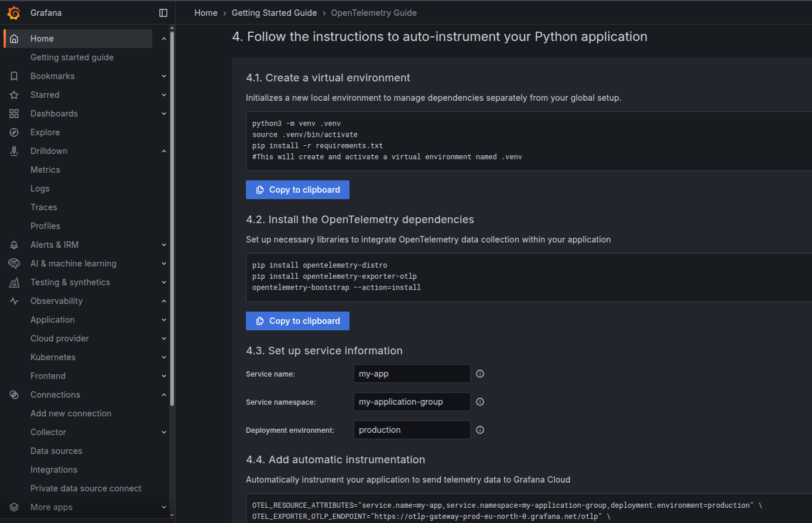Open Integrations menu item

(x=54, y=470)
